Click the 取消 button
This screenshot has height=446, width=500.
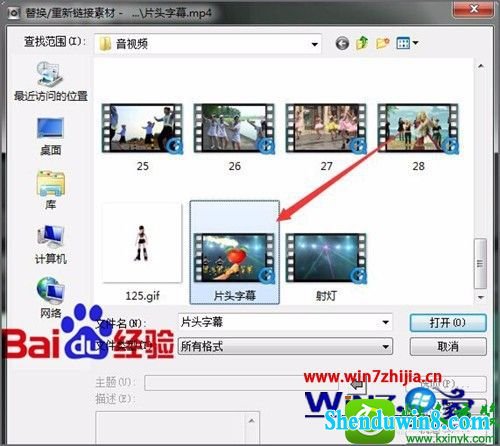click(x=448, y=347)
